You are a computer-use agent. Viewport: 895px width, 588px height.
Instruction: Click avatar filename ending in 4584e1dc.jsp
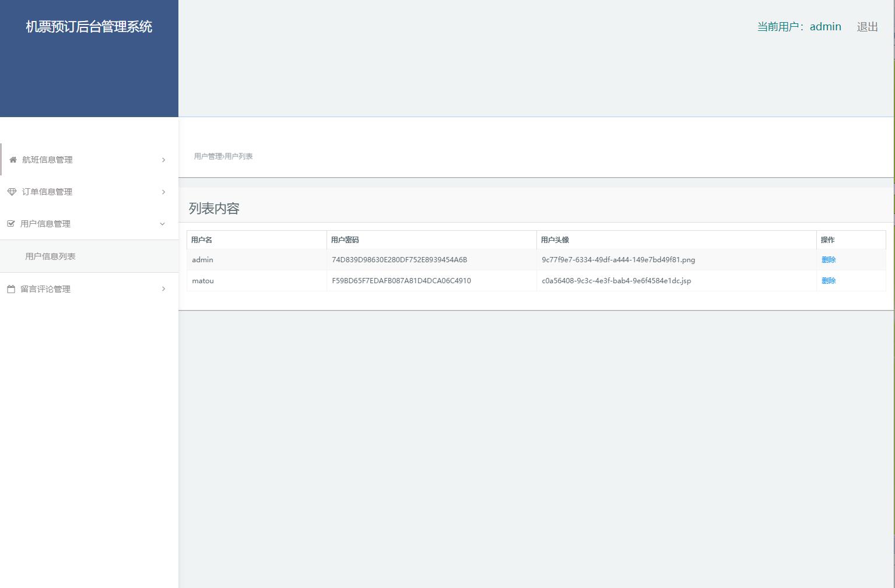[616, 281]
